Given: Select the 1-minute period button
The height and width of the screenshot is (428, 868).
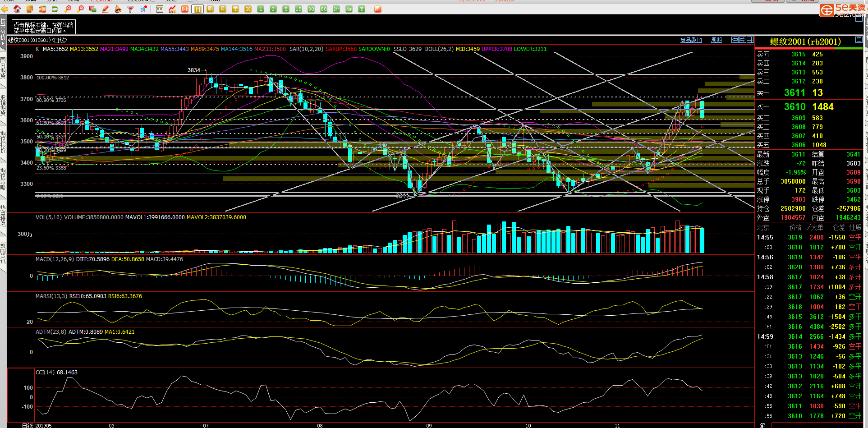Looking at the screenshot, I should tap(261, 9).
